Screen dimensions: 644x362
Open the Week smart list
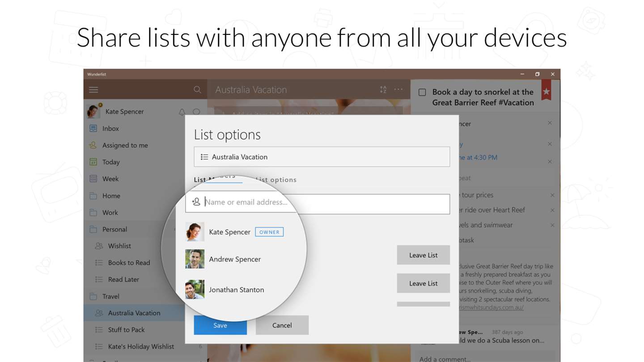[x=110, y=179]
